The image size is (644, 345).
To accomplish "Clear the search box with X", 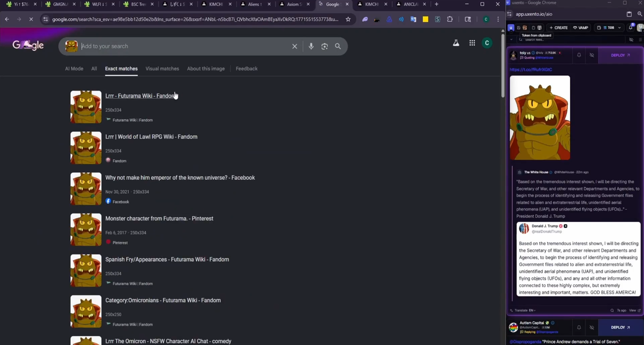I will click(x=295, y=46).
